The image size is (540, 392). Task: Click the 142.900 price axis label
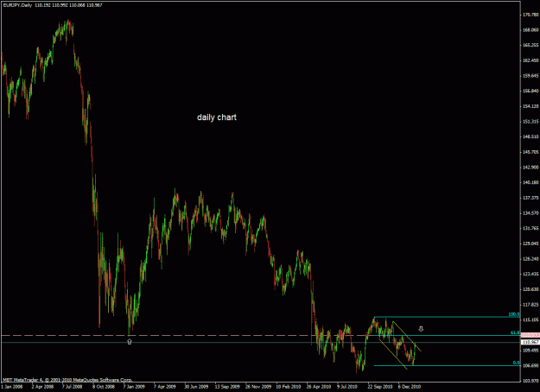[x=530, y=168]
